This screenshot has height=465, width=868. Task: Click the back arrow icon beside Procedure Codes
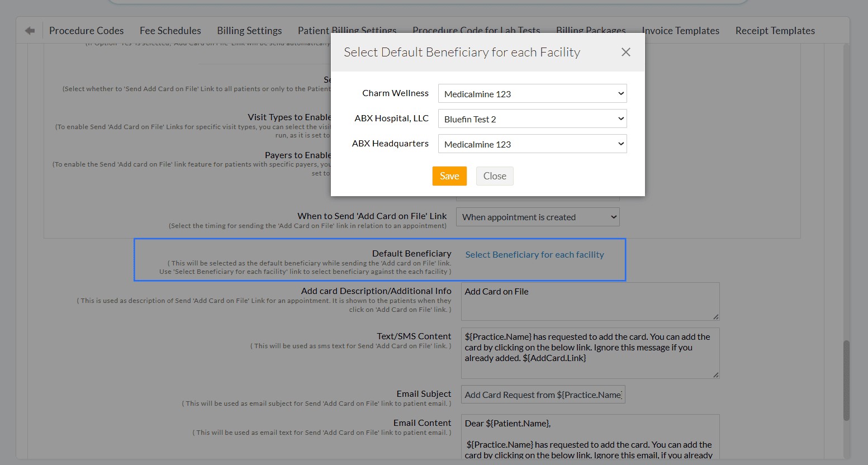tap(30, 31)
